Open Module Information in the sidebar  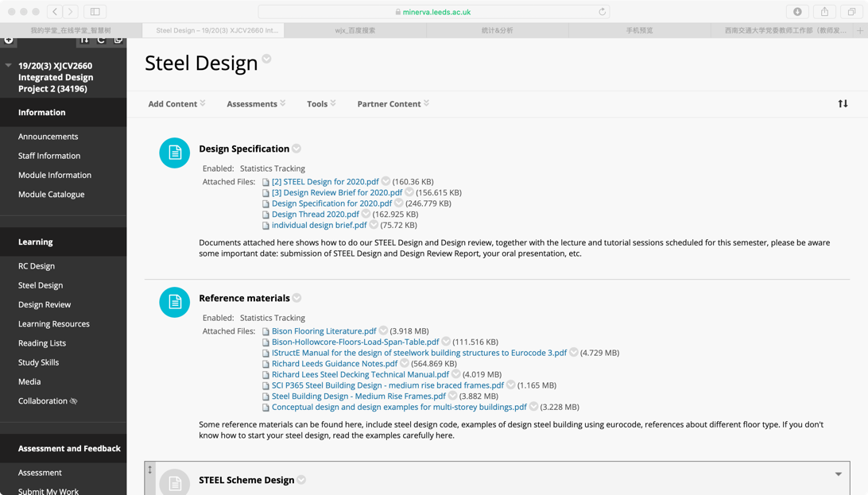(x=55, y=176)
